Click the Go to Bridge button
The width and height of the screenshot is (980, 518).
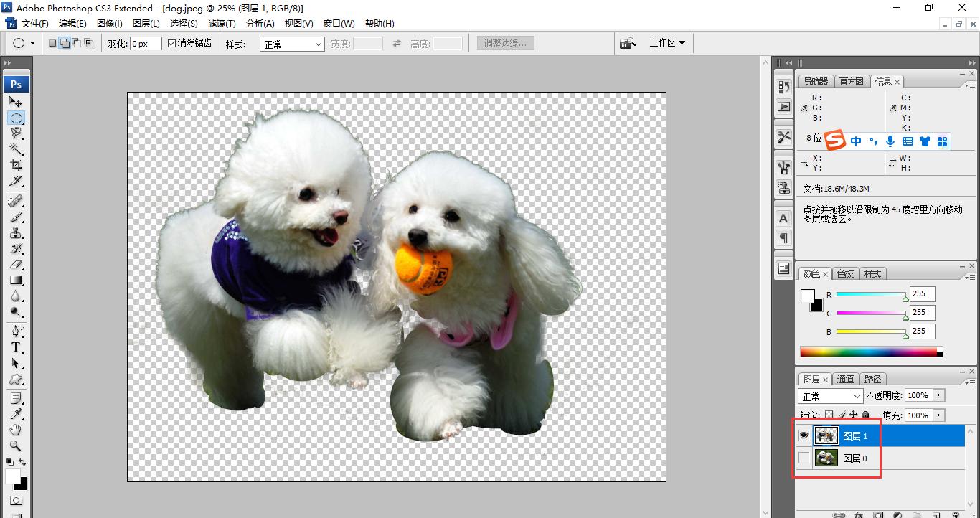click(627, 42)
